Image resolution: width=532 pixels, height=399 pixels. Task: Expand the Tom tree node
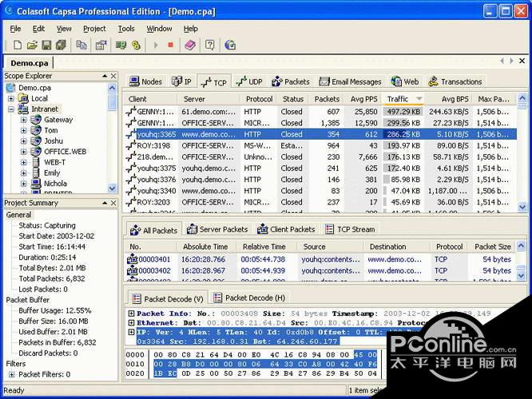pyautogui.click(x=23, y=131)
